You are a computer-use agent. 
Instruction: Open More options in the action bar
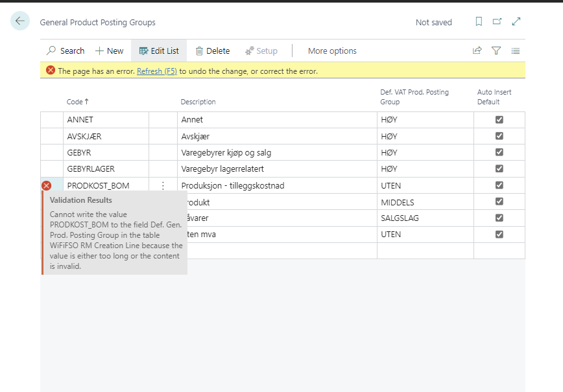pos(332,51)
